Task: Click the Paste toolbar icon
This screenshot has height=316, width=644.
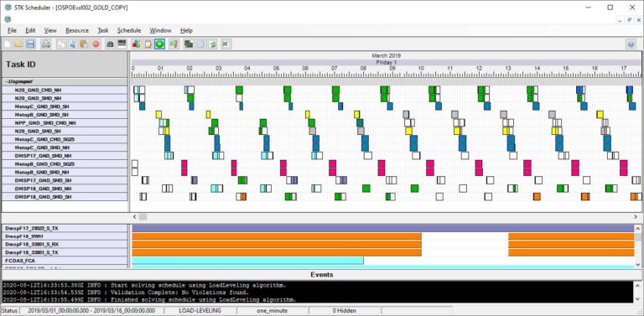Action: pyautogui.click(x=84, y=44)
